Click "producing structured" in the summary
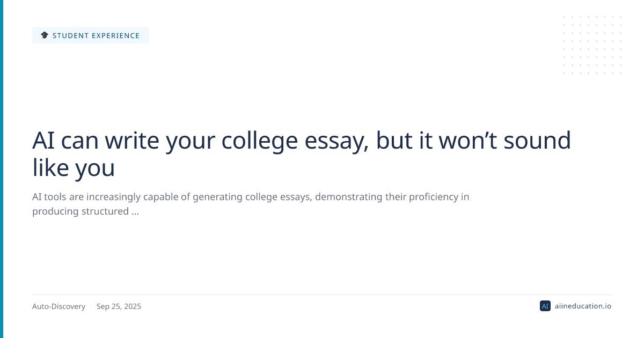Viewport: 644px width, 338px height. point(80,211)
